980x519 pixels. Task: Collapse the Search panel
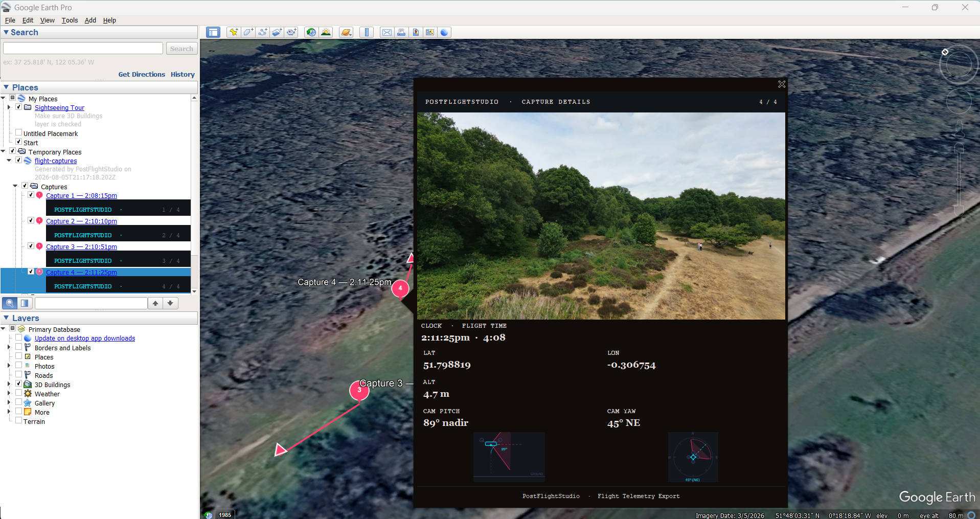click(6, 32)
